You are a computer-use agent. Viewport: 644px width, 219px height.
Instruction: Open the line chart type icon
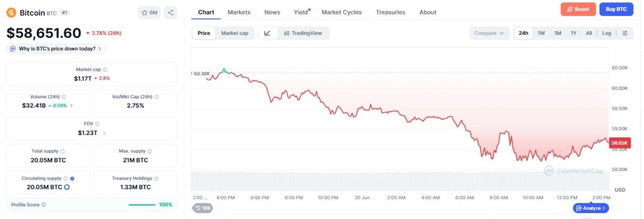point(267,33)
